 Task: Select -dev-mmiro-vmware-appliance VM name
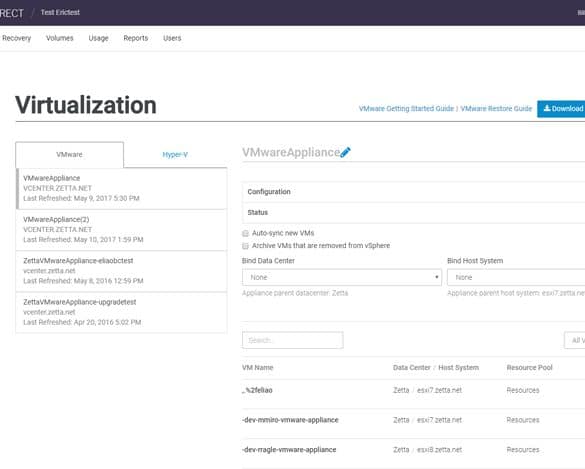(x=290, y=420)
